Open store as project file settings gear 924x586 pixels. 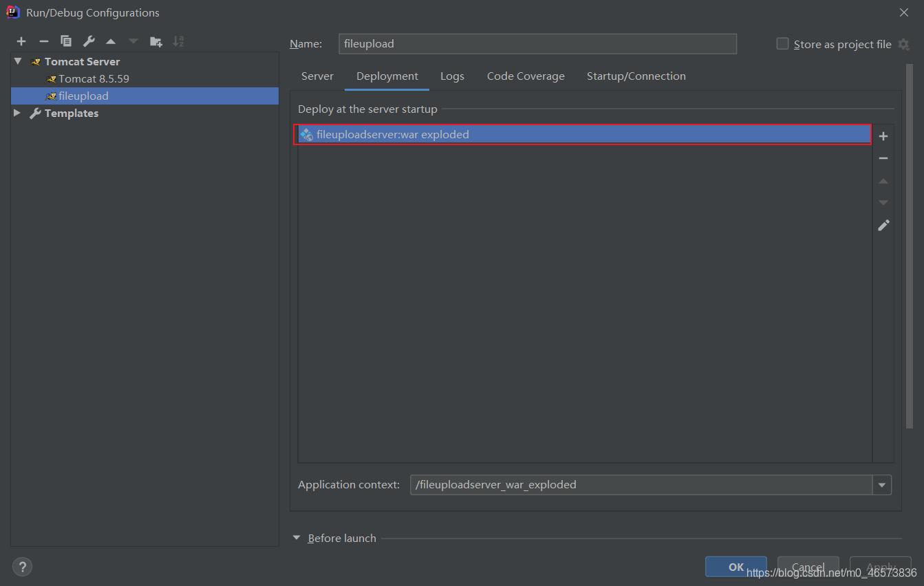(904, 45)
